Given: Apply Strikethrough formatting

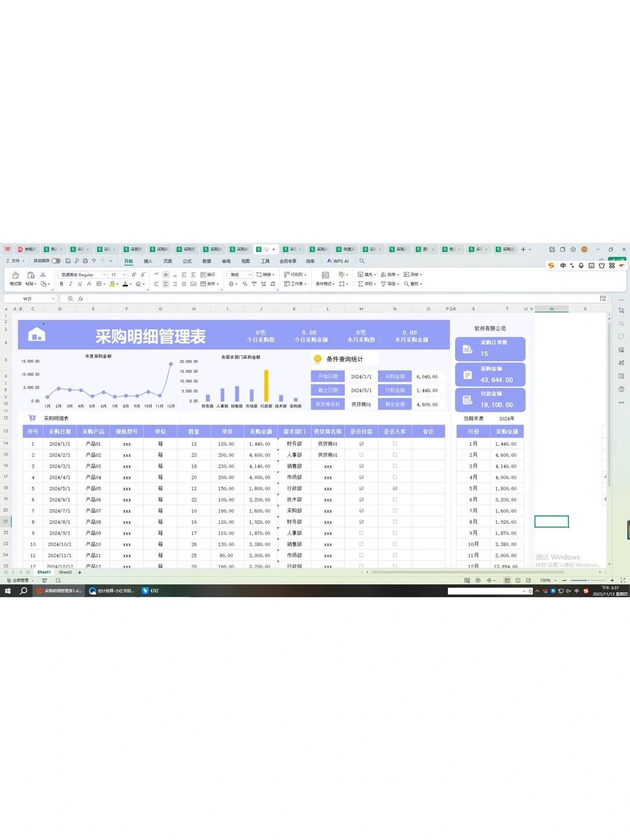Looking at the screenshot, I should (89, 284).
